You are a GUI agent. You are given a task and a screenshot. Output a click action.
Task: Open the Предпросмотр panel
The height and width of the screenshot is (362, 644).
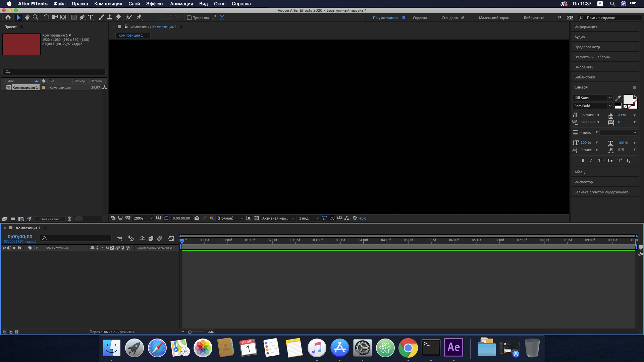coord(587,47)
